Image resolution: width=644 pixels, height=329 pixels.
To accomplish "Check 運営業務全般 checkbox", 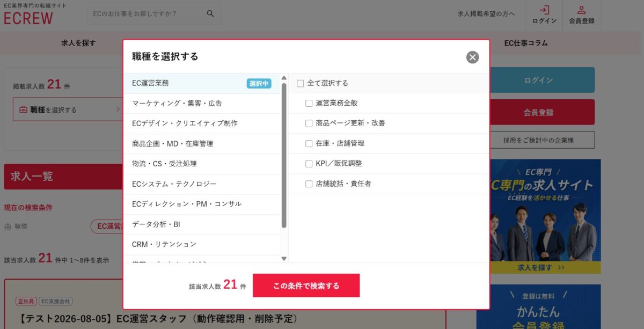I will tap(309, 103).
